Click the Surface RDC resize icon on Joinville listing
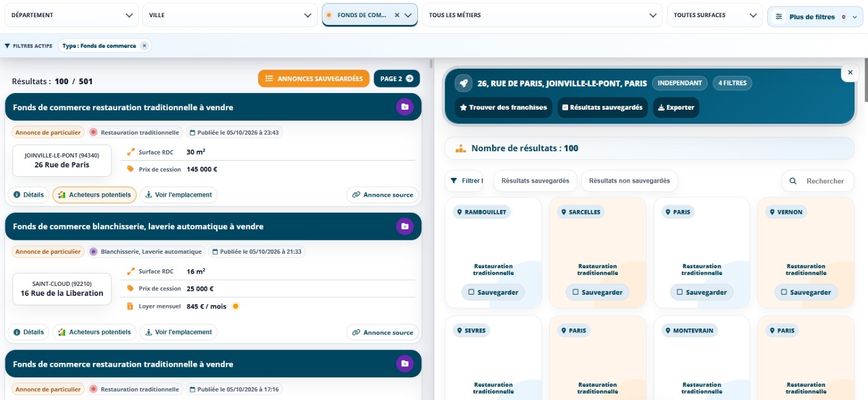868x400 pixels. tap(131, 151)
